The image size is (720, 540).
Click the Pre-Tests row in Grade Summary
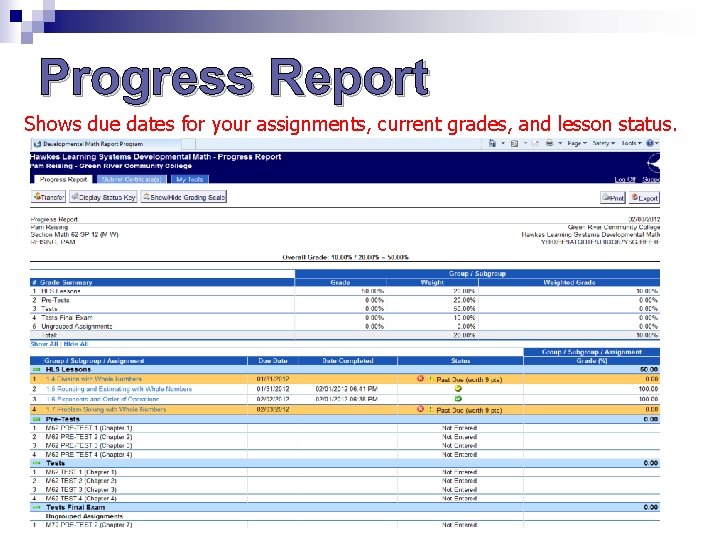coord(345,300)
